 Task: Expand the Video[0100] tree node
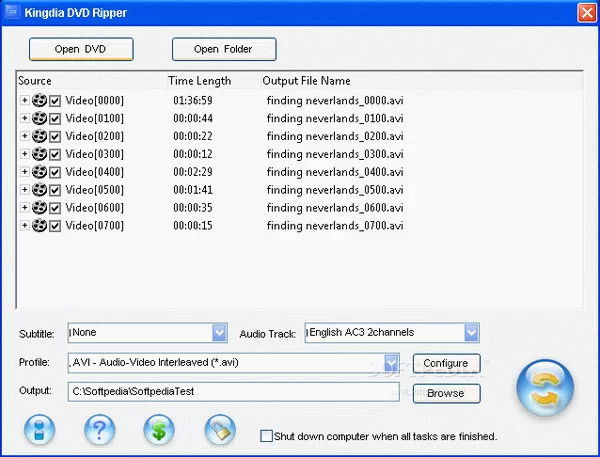[24, 118]
